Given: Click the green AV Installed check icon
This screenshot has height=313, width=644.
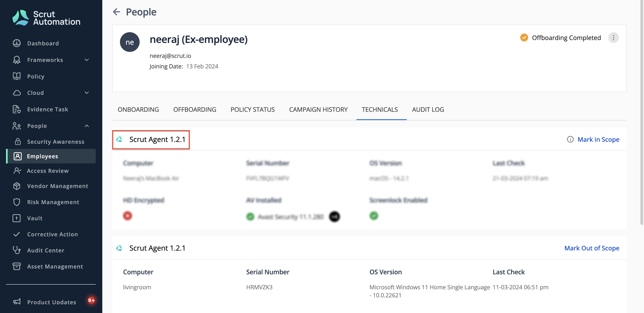Looking at the screenshot, I should 250,216.
